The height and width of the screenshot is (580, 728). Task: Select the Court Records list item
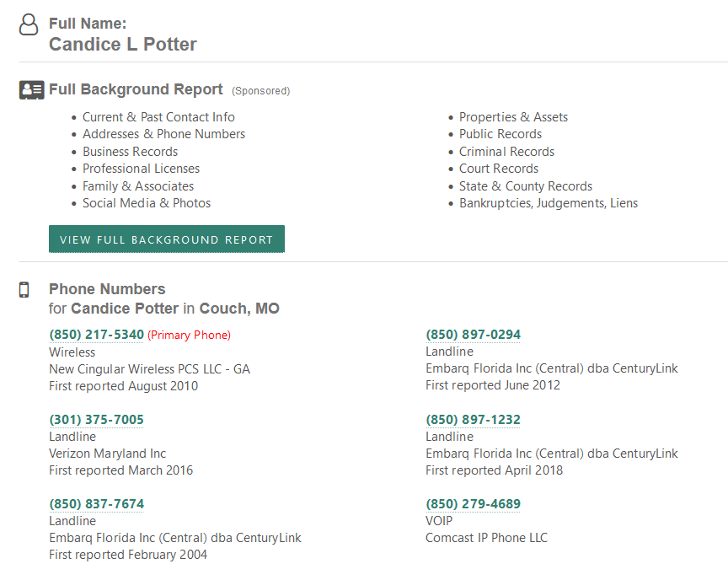(499, 169)
